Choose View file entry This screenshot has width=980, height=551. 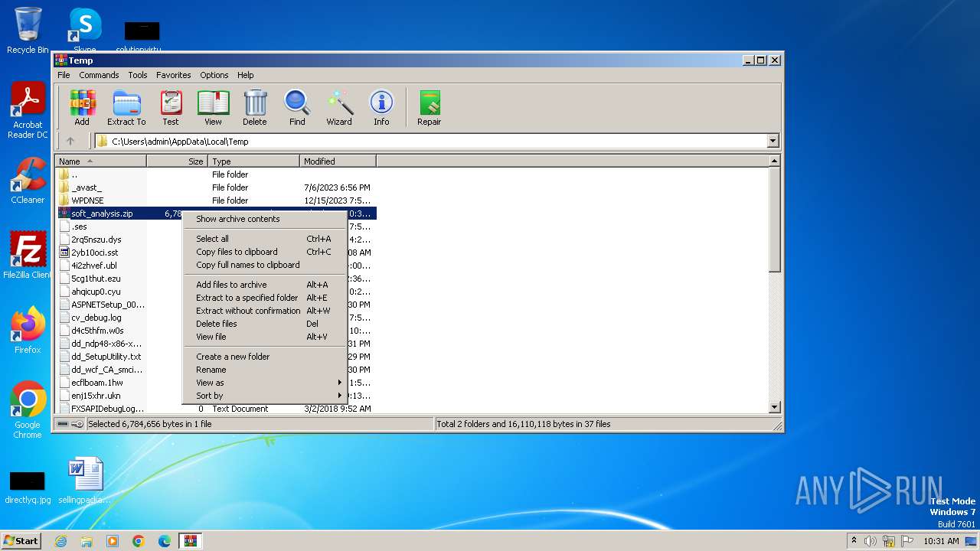point(265,337)
